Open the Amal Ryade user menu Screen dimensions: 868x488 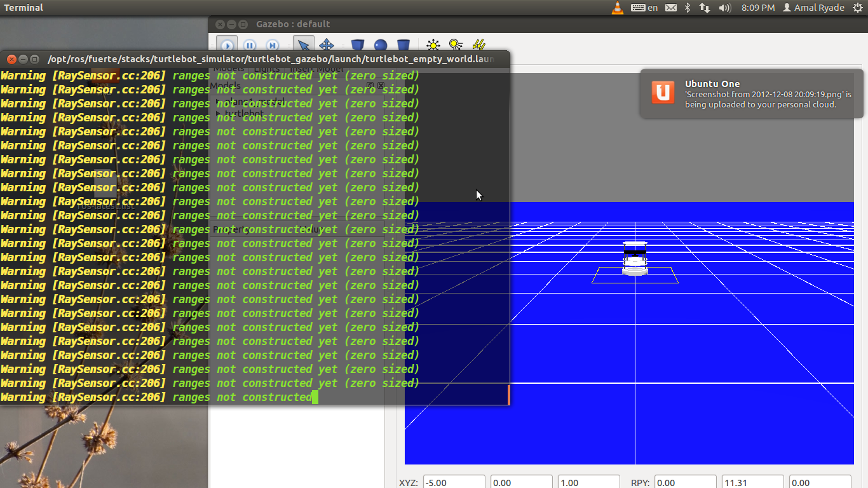point(813,8)
